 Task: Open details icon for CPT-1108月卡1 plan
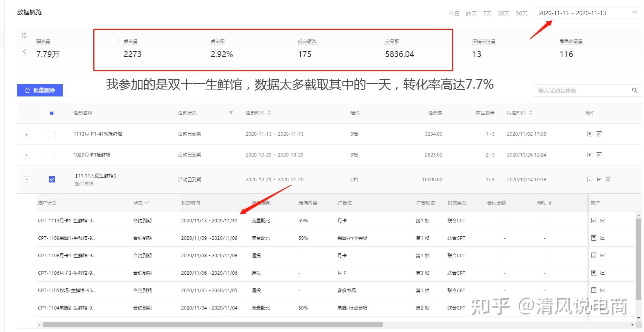[594, 255]
